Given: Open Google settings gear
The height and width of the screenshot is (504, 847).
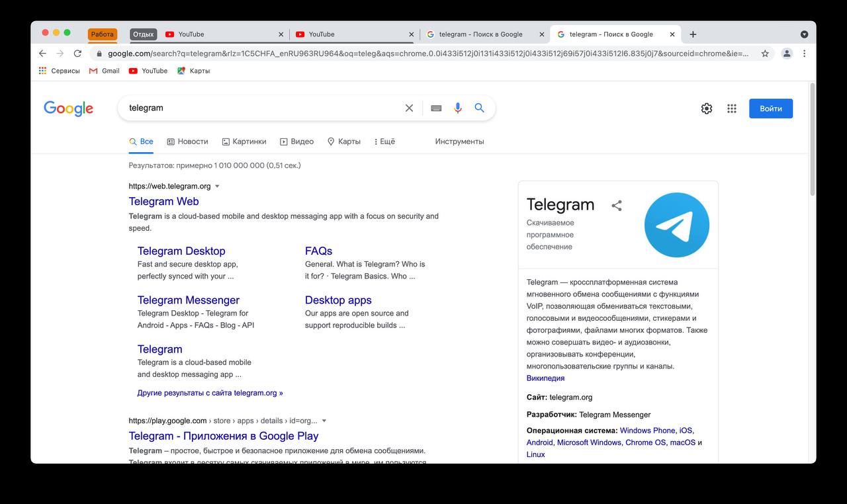Looking at the screenshot, I should coord(707,108).
